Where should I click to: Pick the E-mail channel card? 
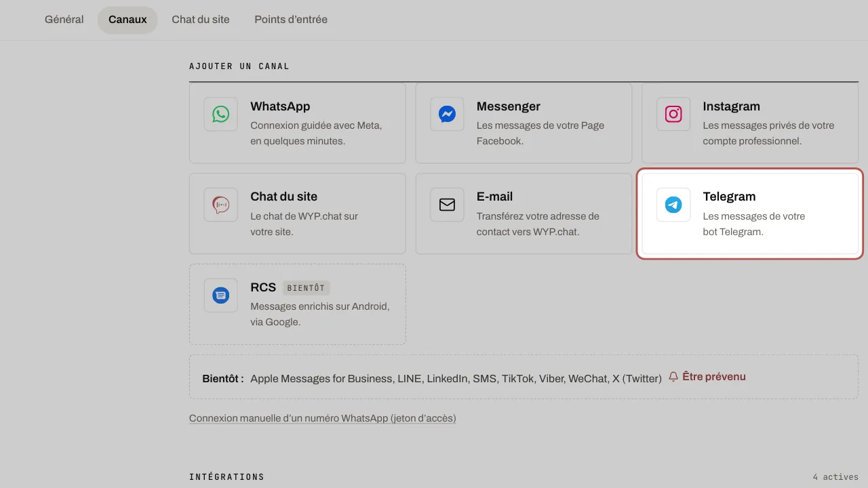(x=524, y=213)
